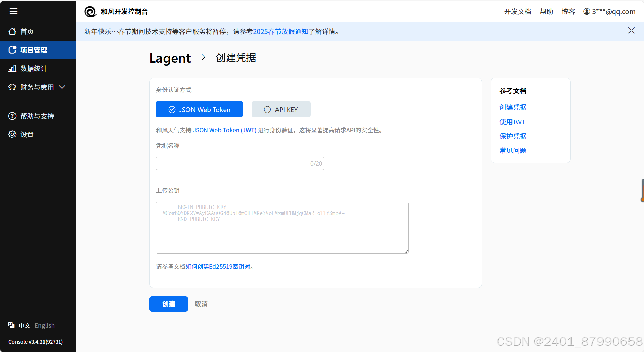This screenshot has height=352, width=644.
Task: Open 保护凭据 reference document
Action: tap(513, 136)
